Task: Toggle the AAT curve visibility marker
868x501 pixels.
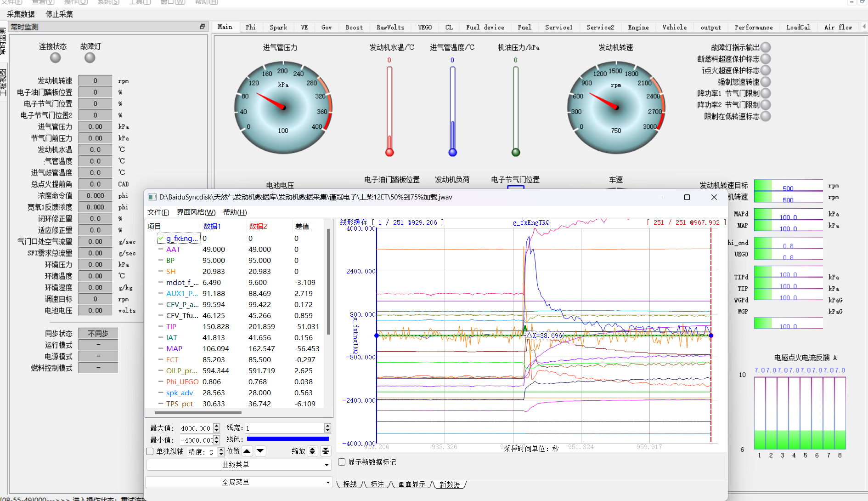Action: pyautogui.click(x=161, y=249)
